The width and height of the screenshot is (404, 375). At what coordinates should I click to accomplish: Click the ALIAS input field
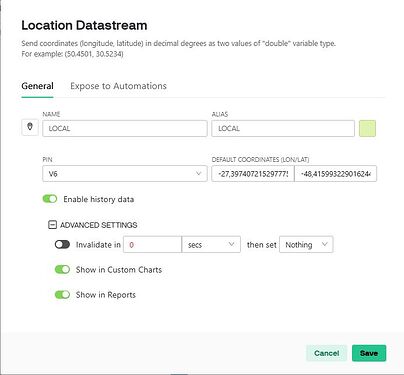tap(283, 128)
